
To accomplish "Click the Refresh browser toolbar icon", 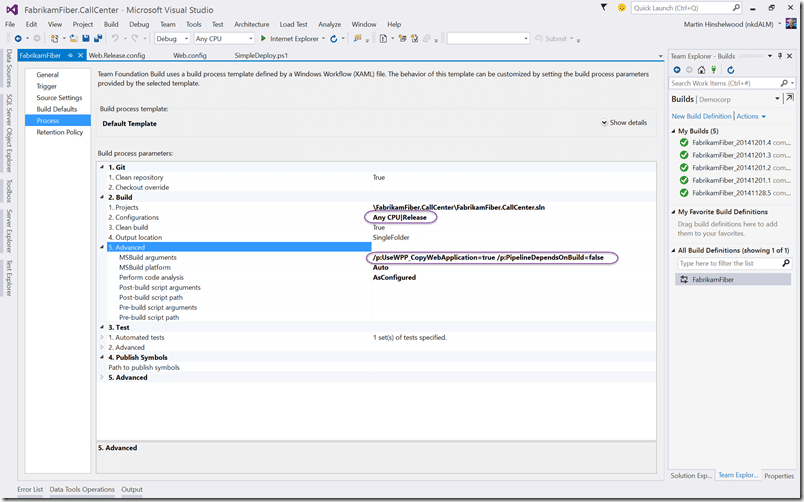I will 334,38.
